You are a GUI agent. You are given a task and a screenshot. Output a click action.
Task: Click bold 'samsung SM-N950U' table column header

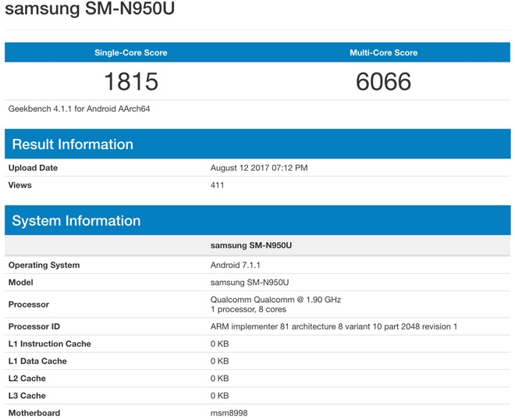tap(251, 245)
